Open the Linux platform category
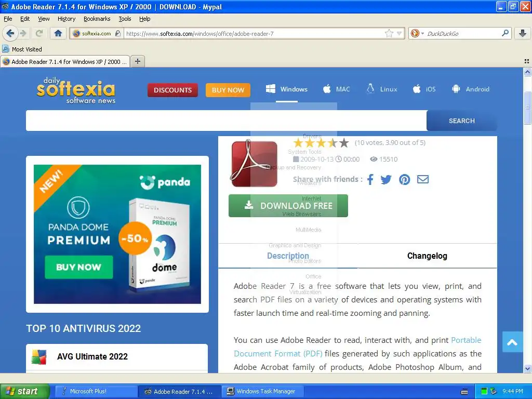The image size is (532, 399). coord(382,89)
